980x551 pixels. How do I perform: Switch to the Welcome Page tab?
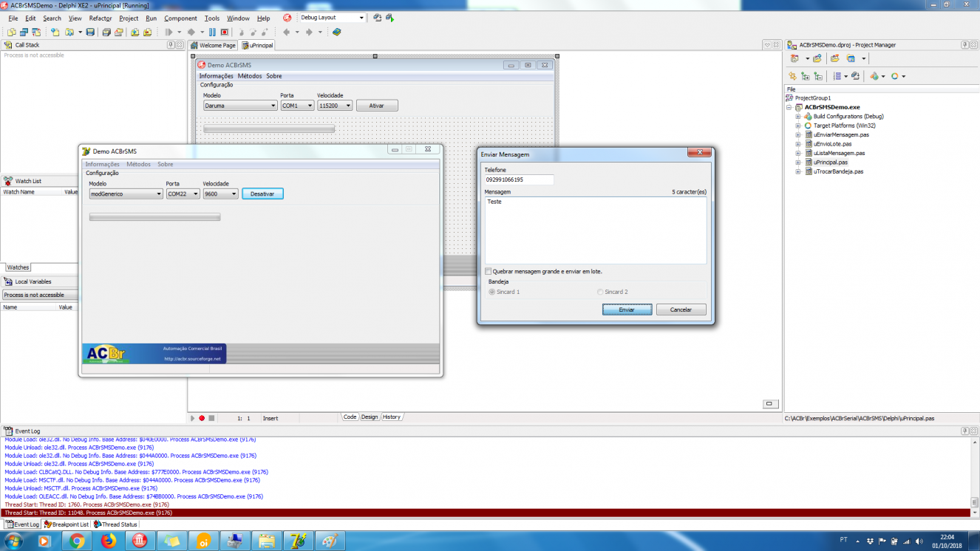(x=214, y=45)
